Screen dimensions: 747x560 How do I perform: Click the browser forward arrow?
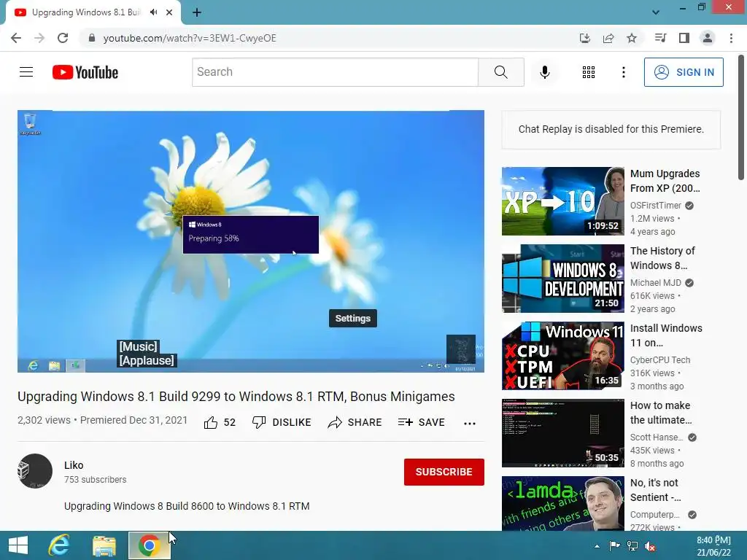[x=39, y=38]
